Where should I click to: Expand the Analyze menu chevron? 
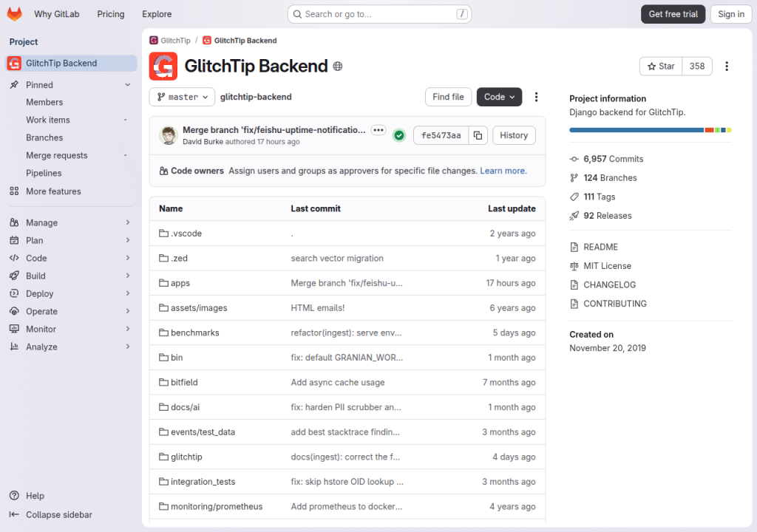pos(127,347)
